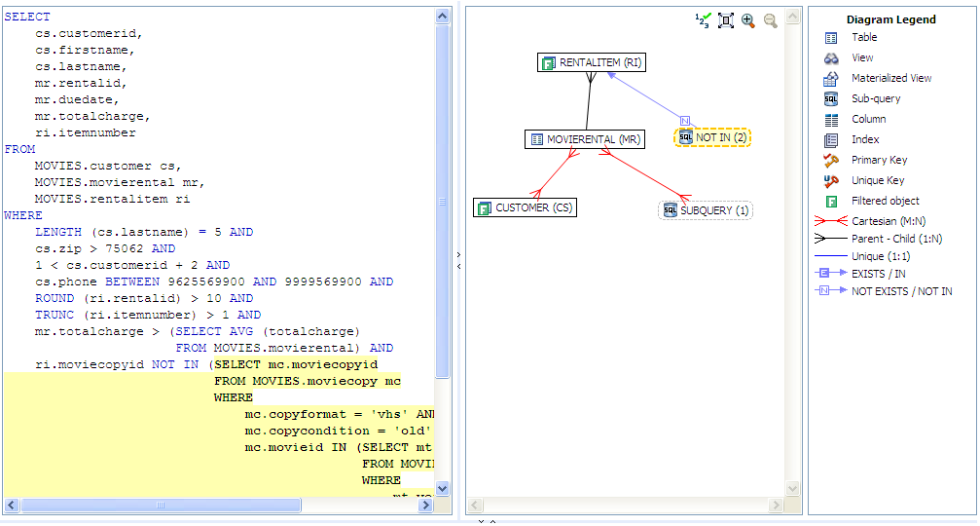Click ri.itemnumber in the select list
Image resolution: width=980 pixels, height=526 pixels.
point(85,132)
